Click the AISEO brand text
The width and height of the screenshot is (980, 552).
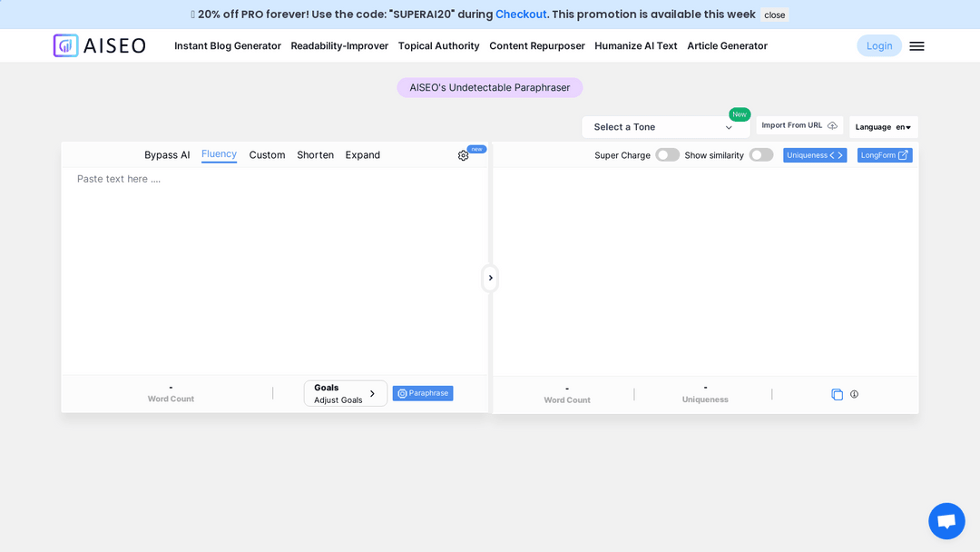pyautogui.click(x=114, y=45)
